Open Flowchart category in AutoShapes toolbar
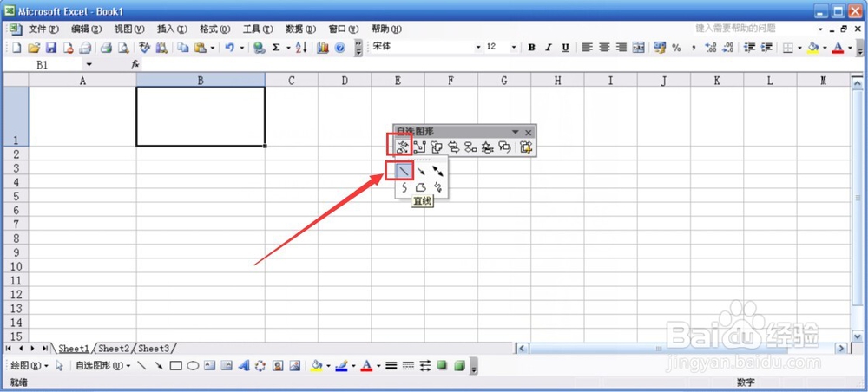Screen dimensions: 868x392 (470, 147)
